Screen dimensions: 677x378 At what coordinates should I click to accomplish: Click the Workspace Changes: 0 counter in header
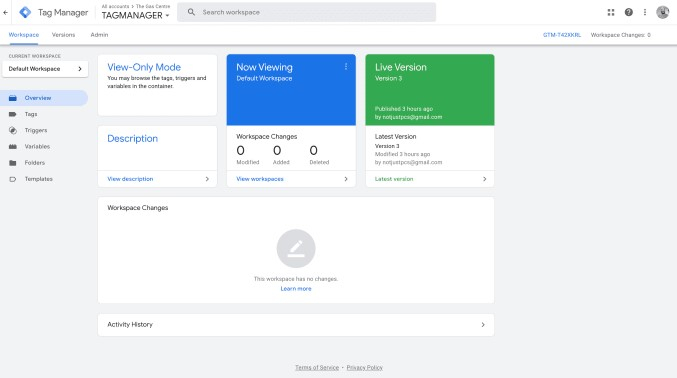620,35
